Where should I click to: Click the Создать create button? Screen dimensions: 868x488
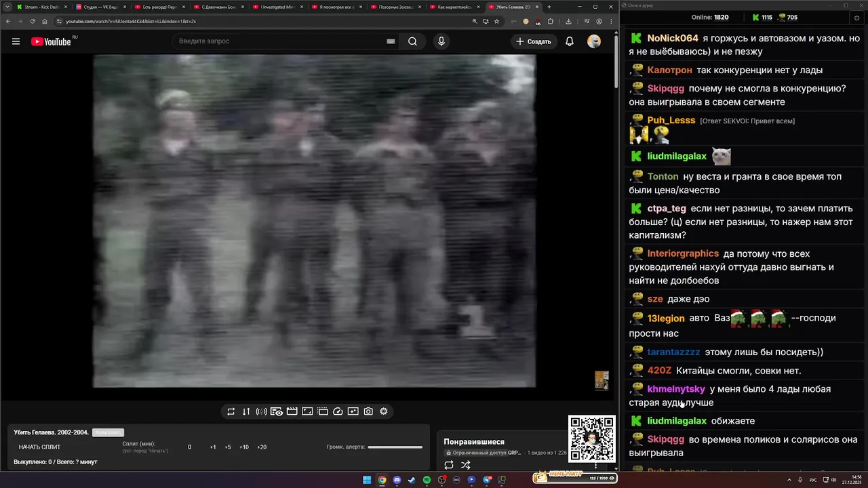[534, 41]
